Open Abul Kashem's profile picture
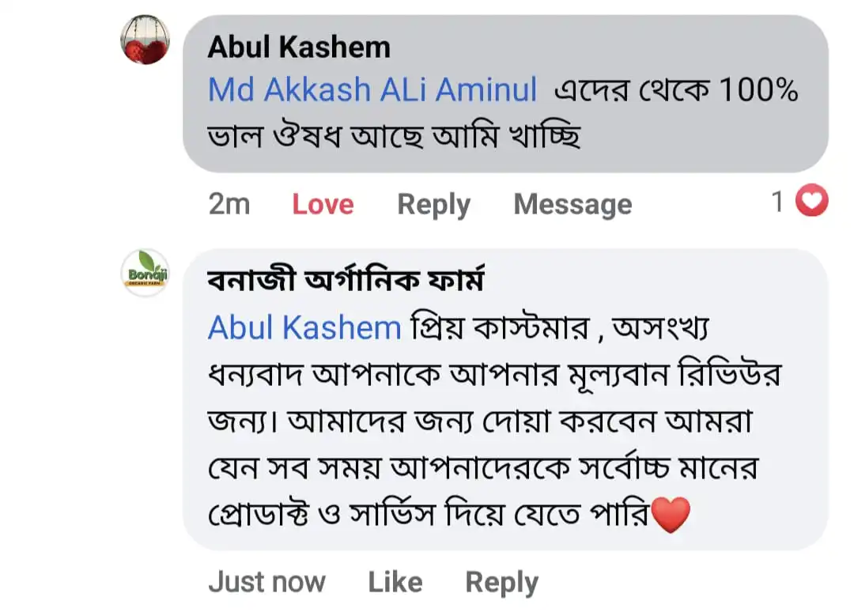The height and width of the screenshot is (616, 854). tap(145, 40)
